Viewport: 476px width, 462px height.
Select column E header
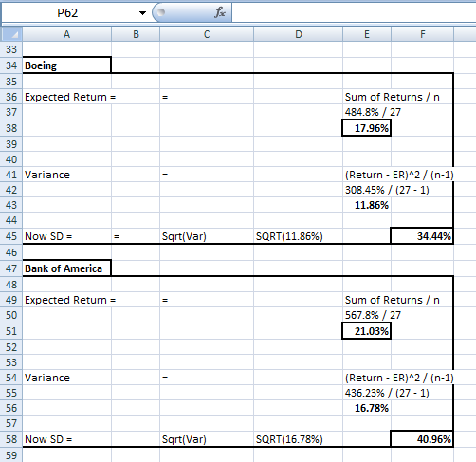367,34
